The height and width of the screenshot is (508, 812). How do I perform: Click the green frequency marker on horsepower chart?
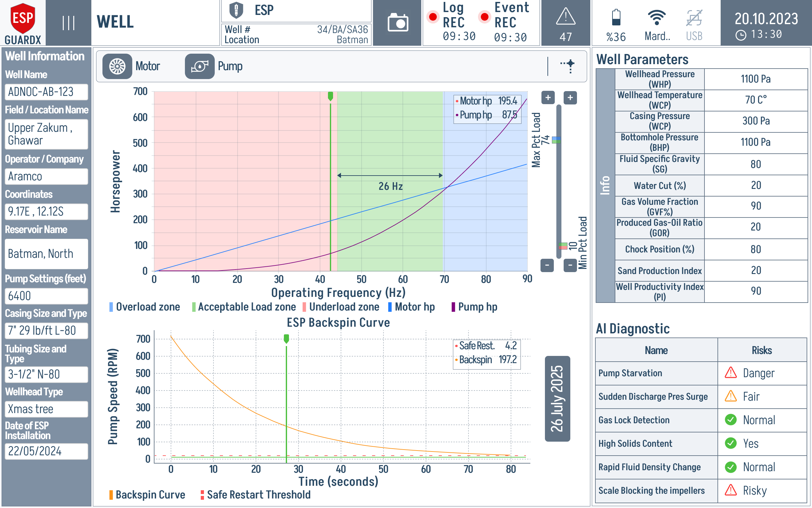(x=331, y=97)
